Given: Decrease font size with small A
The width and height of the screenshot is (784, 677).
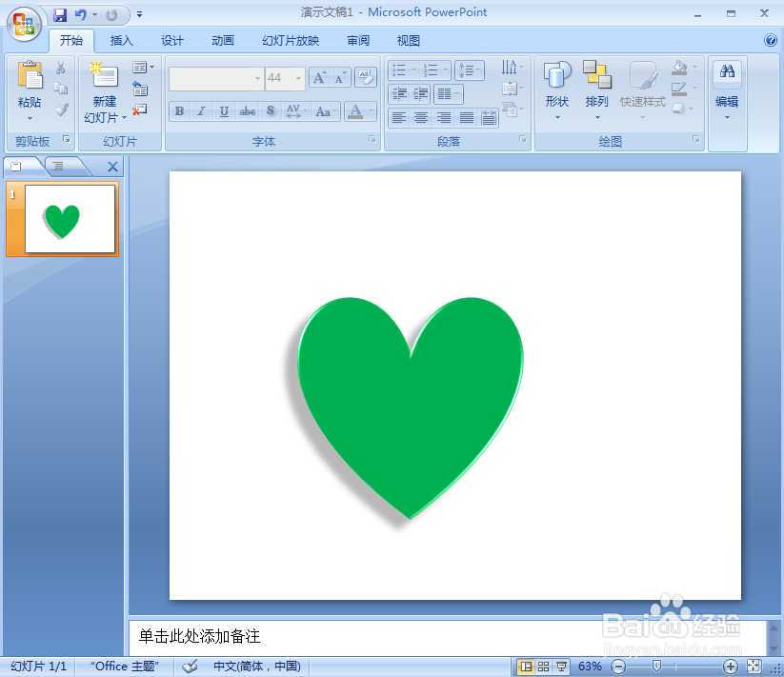Looking at the screenshot, I should (340, 78).
